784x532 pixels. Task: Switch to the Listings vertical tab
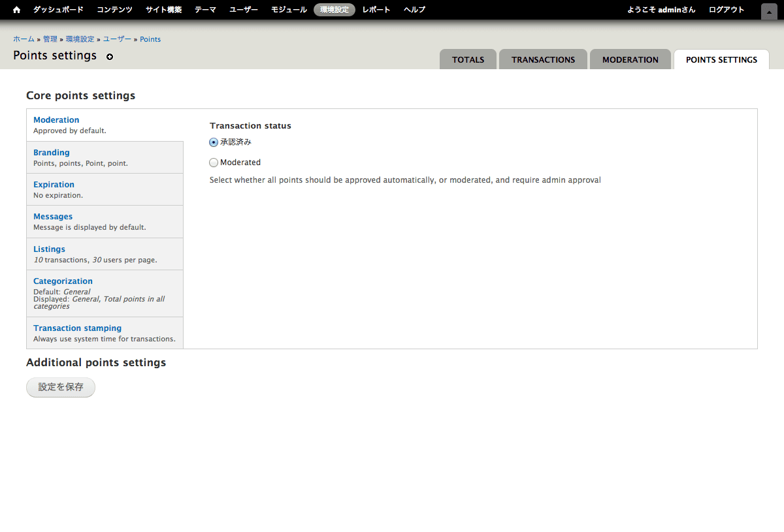pos(49,249)
